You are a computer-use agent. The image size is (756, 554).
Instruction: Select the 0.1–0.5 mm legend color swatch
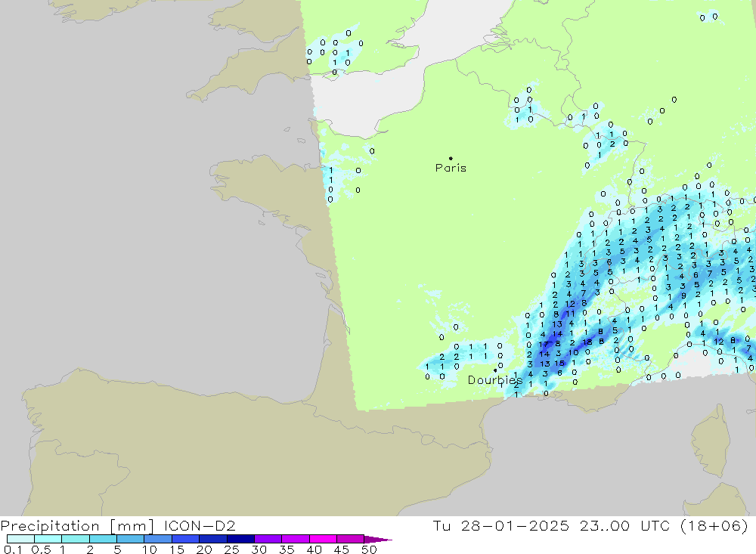(x=20, y=539)
